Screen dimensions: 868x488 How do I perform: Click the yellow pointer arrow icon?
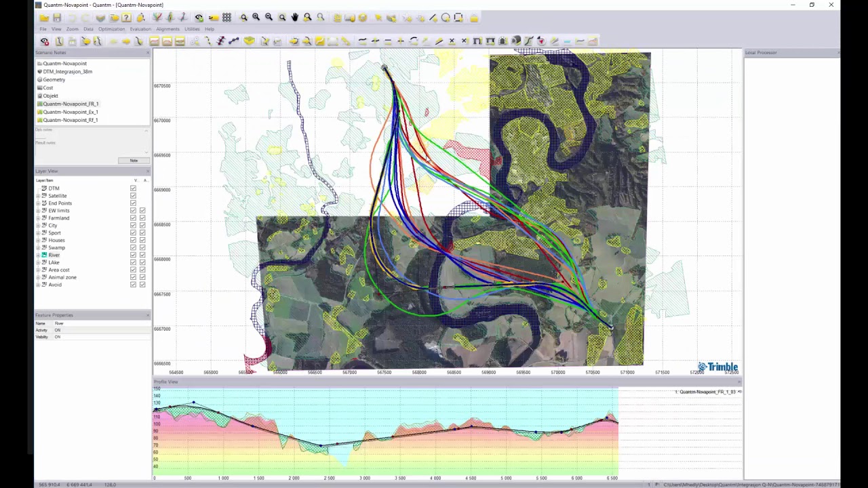tap(378, 18)
